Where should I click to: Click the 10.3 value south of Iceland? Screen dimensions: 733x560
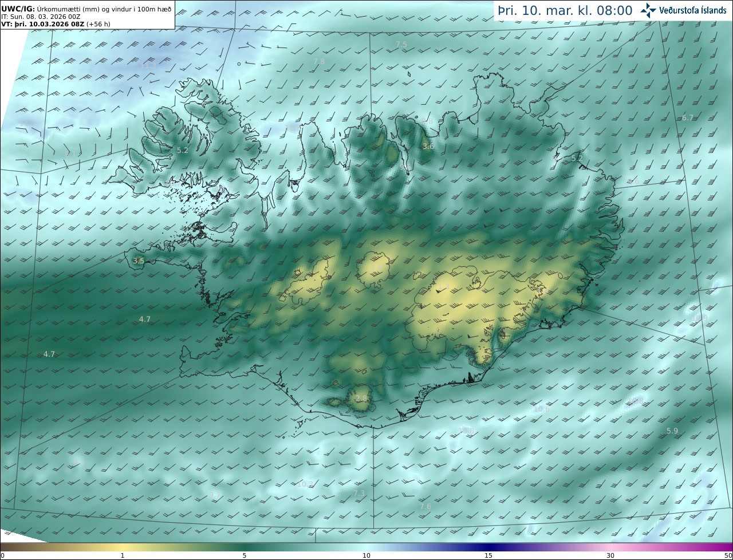(x=305, y=484)
